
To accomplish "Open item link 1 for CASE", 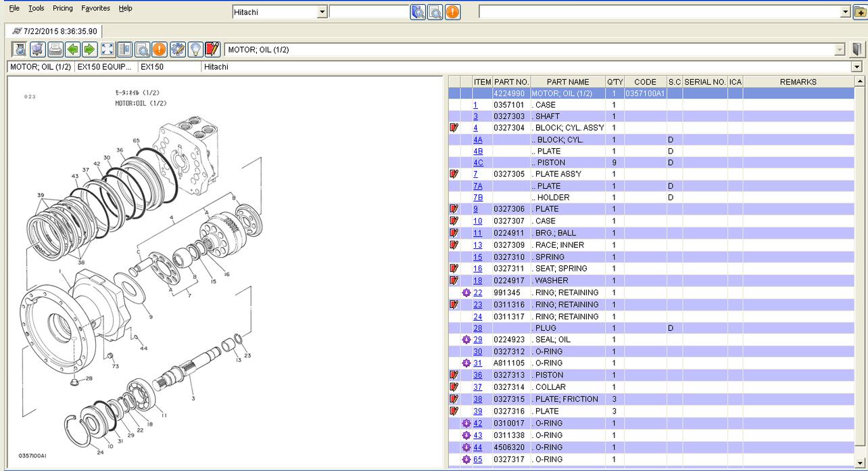I will [475, 105].
